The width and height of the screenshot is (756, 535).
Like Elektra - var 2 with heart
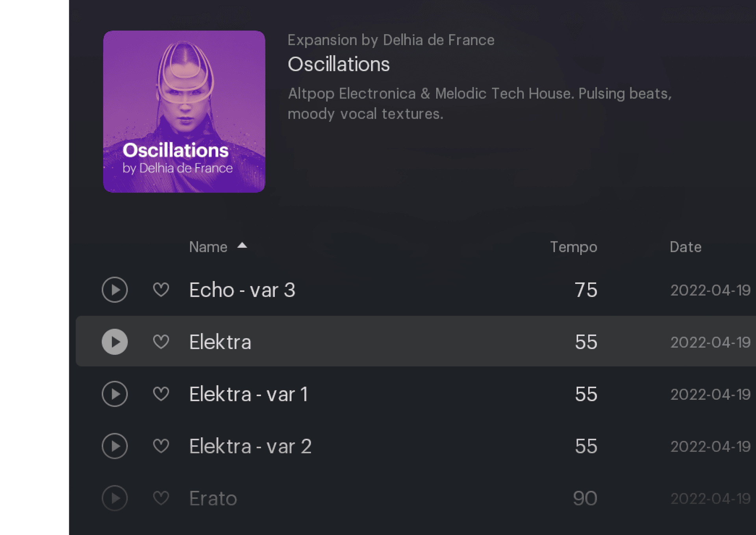pos(161,446)
